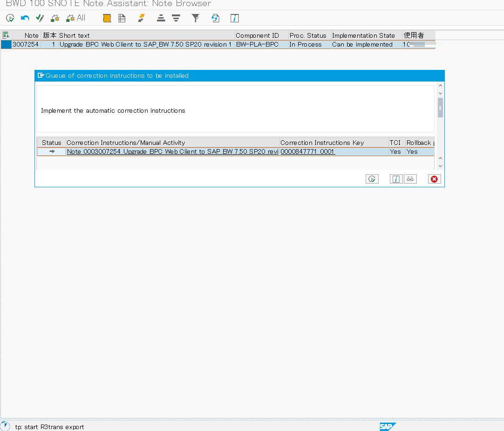
Task: Click the TCI column header
Action: [x=397, y=143]
